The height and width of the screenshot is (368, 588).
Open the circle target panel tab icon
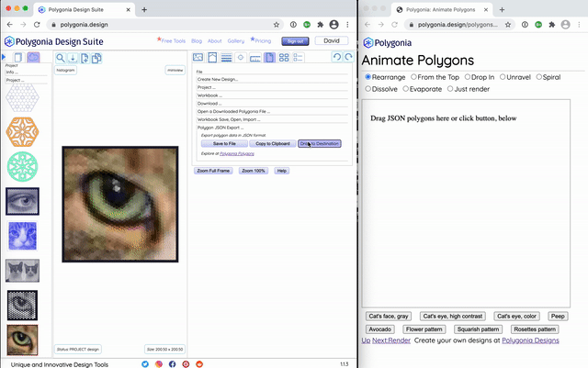coord(241,57)
